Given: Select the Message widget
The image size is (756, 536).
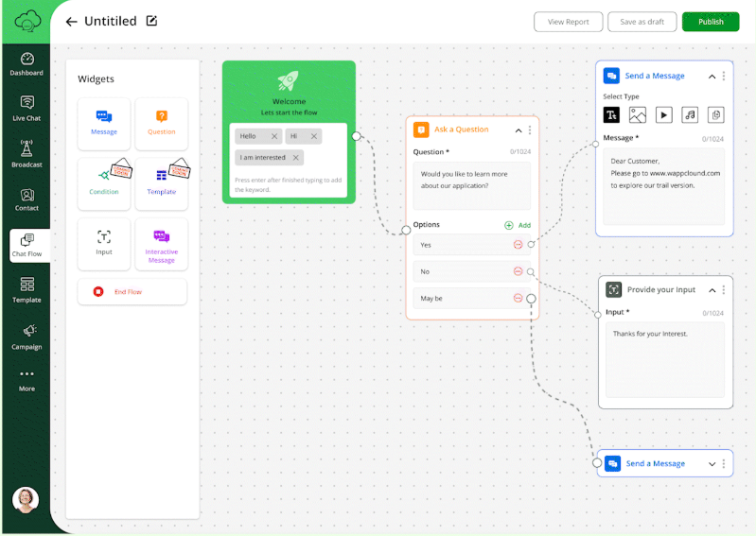Looking at the screenshot, I should click(104, 124).
